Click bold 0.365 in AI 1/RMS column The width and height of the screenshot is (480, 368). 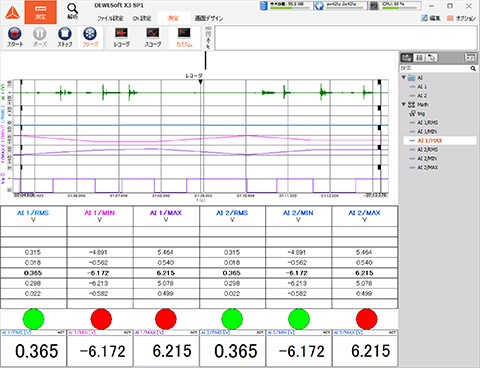[33, 273]
